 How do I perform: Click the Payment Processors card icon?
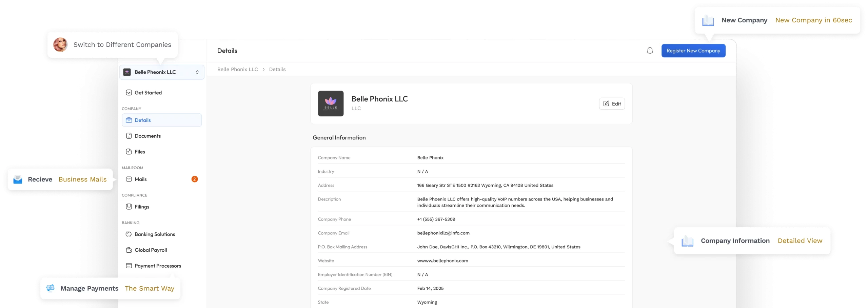click(129, 266)
